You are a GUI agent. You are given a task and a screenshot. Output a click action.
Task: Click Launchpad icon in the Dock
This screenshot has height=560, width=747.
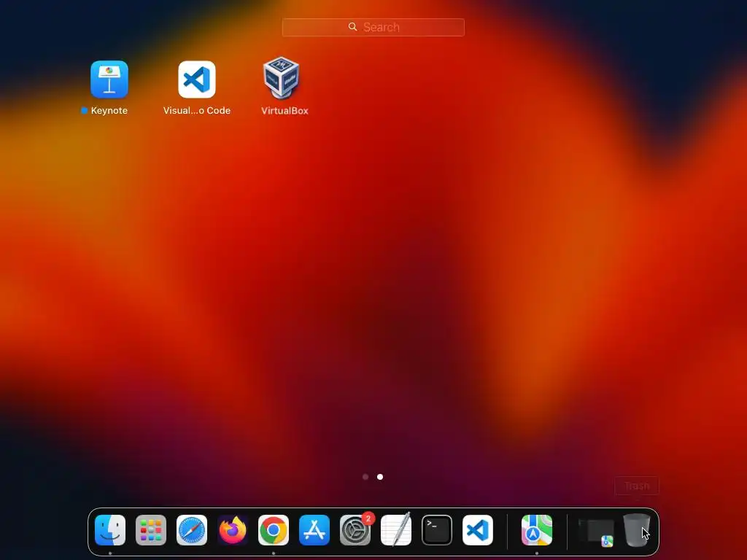tap(151, 530)
